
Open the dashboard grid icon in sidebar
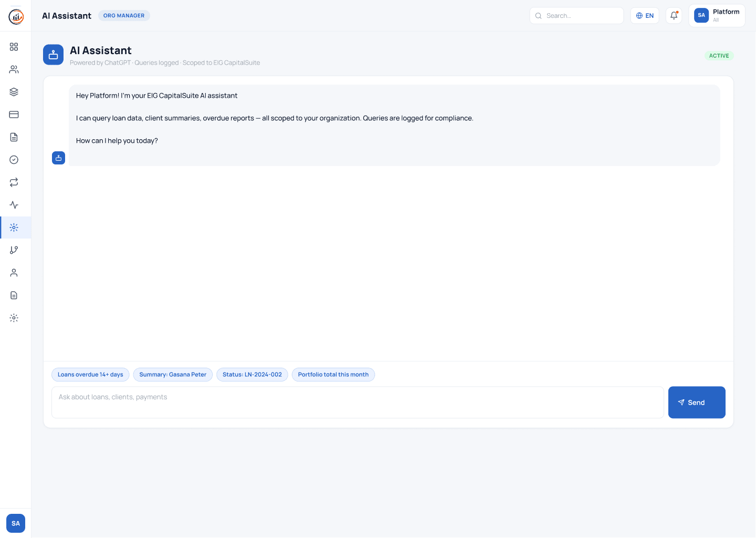tap(14, 47)
